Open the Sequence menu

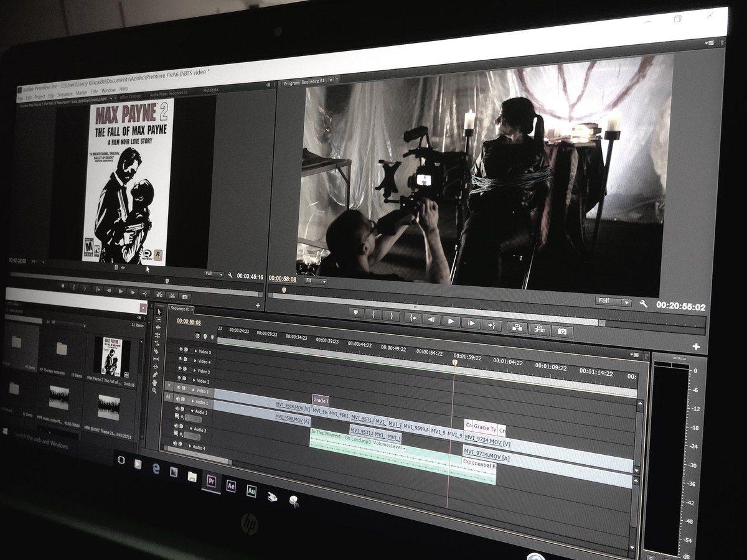[x=65, y=95]
